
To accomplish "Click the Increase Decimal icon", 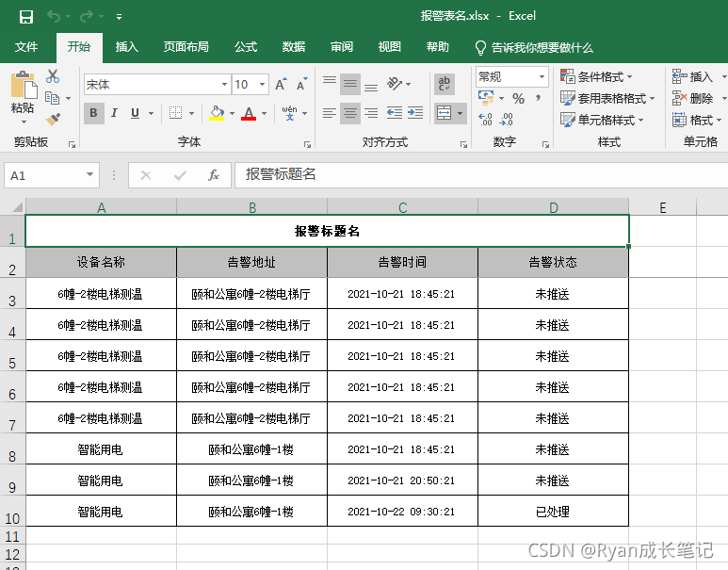I will (x=485, y=120).
